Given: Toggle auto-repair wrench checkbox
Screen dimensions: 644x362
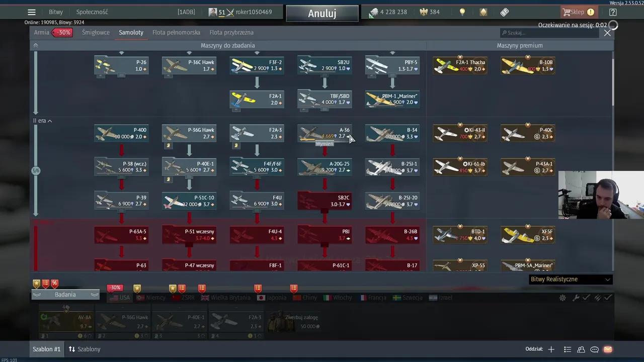Looking at the screenshot, I should point(581,298).
